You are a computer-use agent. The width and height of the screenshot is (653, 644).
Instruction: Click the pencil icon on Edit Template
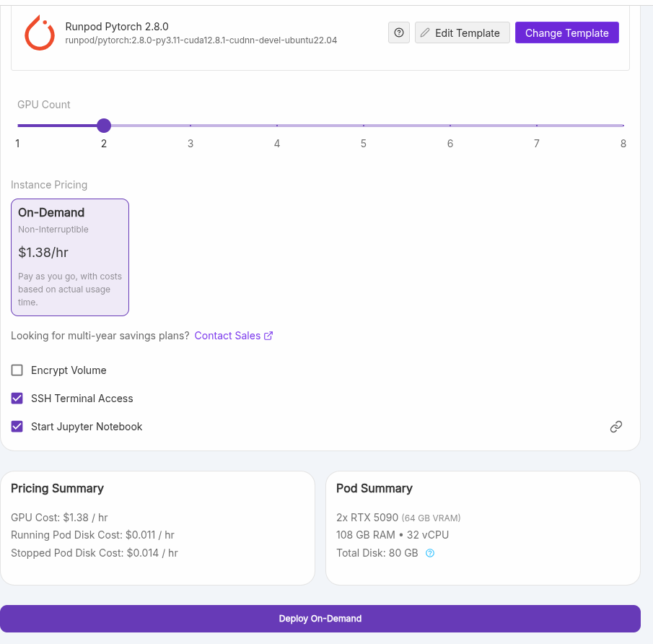[x=425, y=32]
